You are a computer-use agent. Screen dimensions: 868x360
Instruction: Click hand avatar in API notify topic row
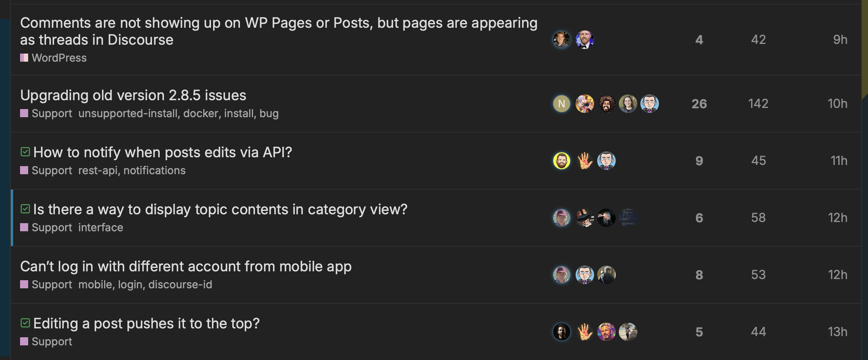(x=584, y=161)
